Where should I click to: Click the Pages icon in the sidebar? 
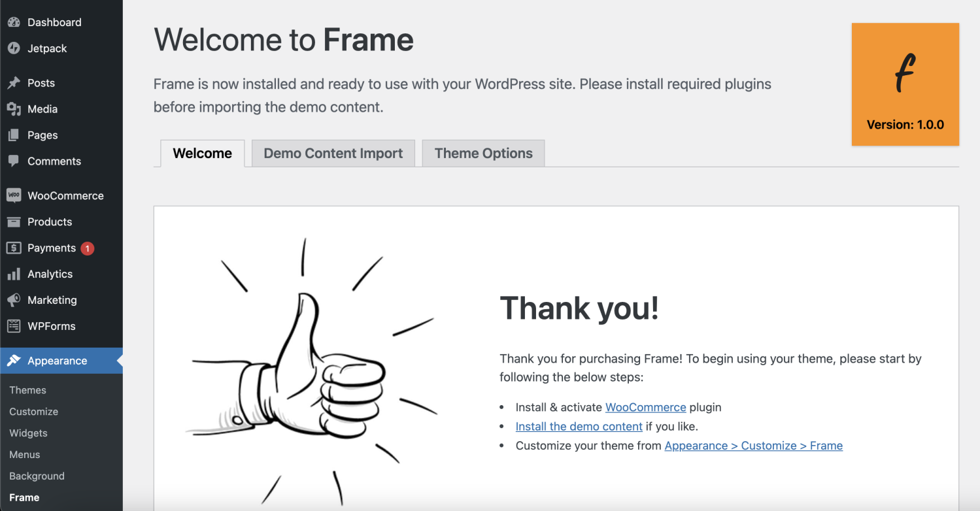(14, 135)
